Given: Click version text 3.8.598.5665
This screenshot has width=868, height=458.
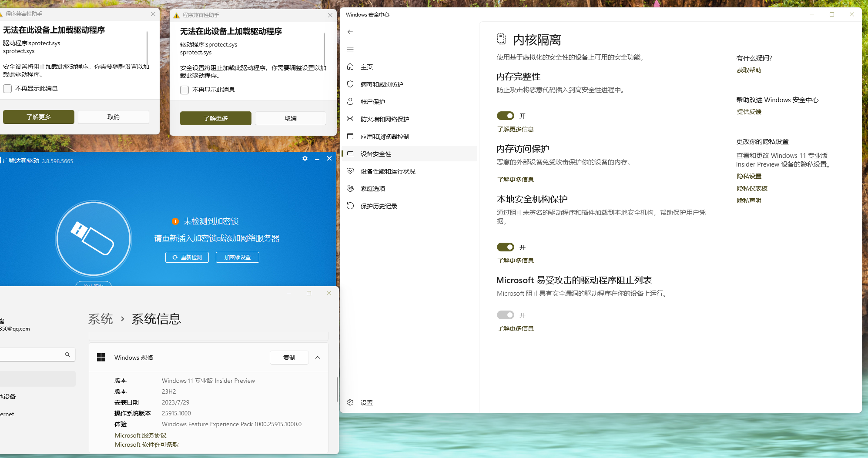Looking at the screenshot, I should (57, 161).
